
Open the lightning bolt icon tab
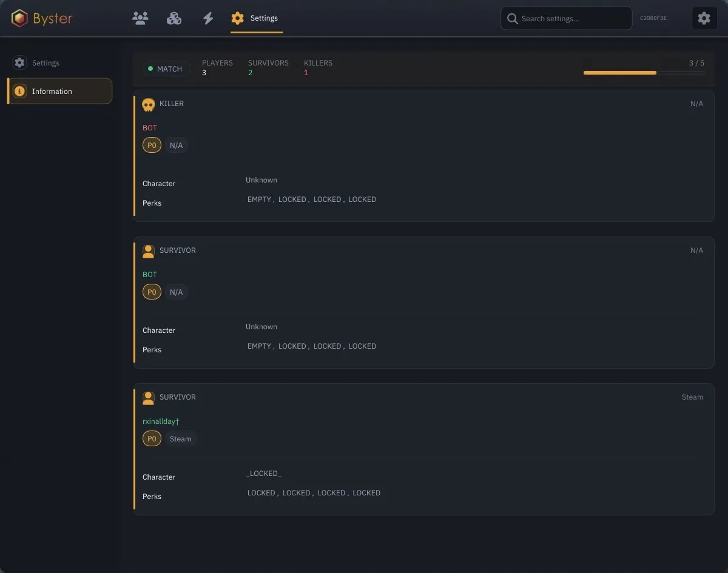click(x=208, y=18)
